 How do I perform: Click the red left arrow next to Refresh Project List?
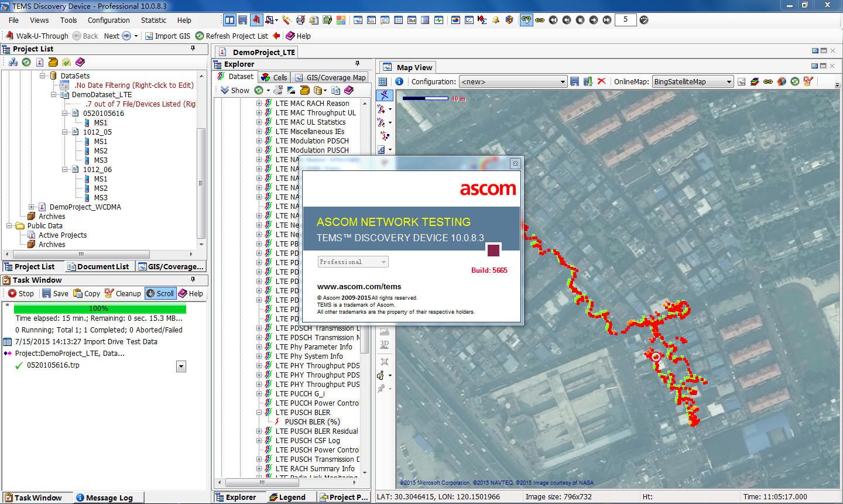[277, 36]
